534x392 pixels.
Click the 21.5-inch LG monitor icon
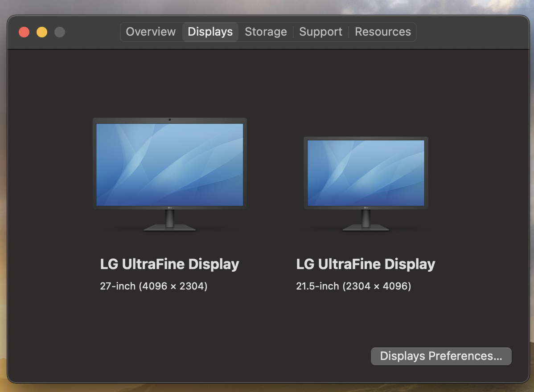tap(366, 173)
